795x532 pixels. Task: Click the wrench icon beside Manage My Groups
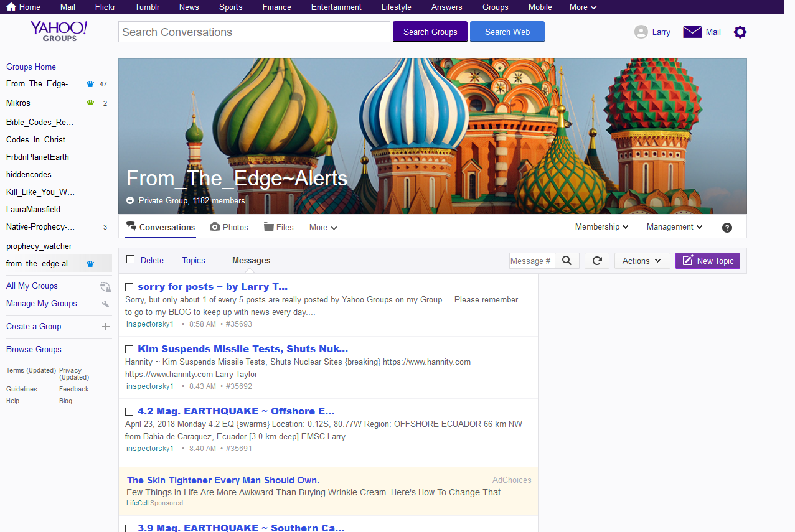tap(105, 304)
